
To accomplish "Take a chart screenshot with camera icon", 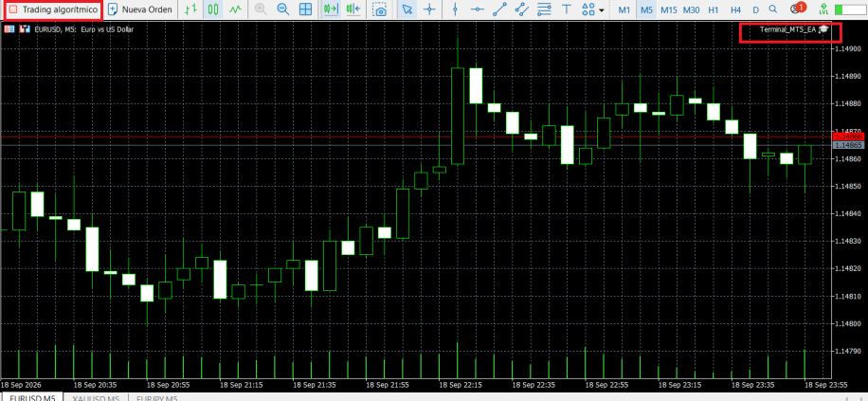I will [380, 9].
